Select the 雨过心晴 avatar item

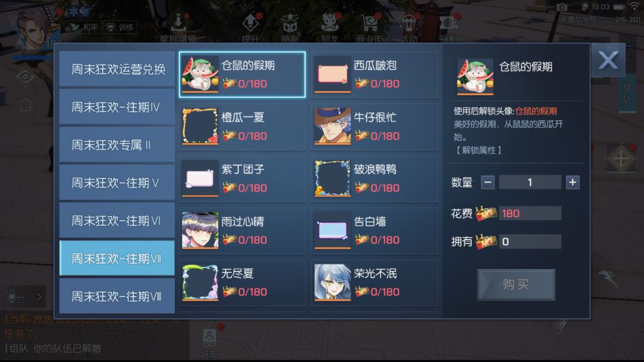242,231
